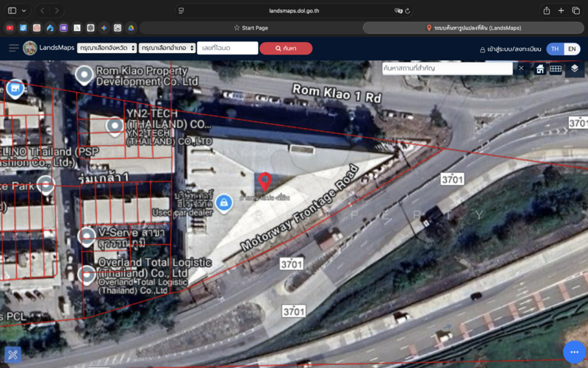The height and width of the screenshot is (368, 588).
Task: Open the blue three-dots floating button
Action: pos(574,352)
